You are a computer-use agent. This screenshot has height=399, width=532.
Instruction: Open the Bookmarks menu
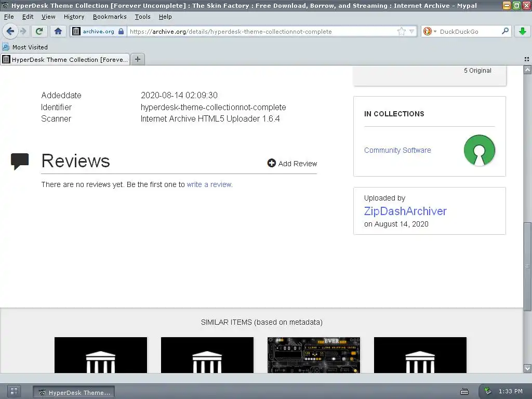point(110,17)
